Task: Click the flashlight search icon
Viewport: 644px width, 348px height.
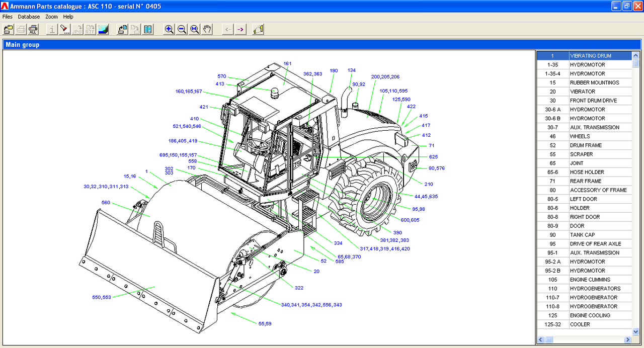Action: coord(65,30)
